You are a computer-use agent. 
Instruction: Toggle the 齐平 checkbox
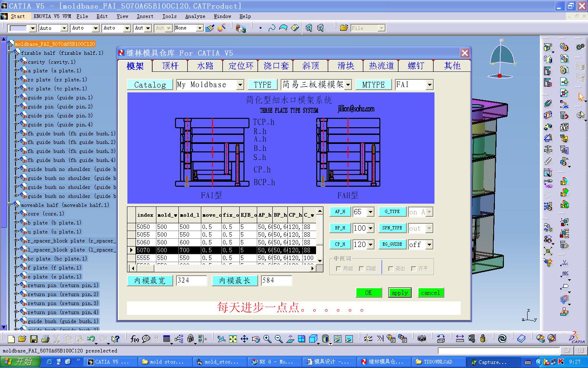tap(413, 269)
